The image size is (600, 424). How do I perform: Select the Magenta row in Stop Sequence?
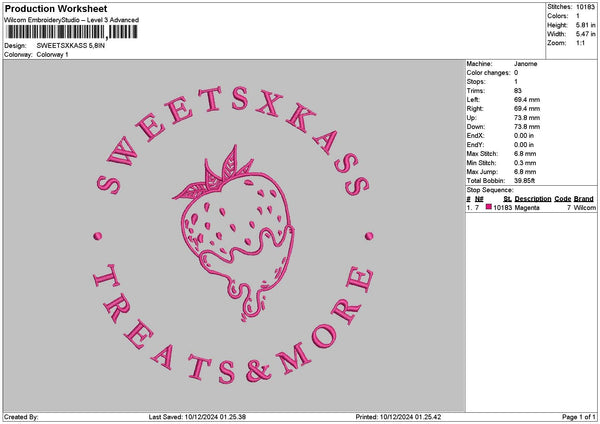coord(531,207)
